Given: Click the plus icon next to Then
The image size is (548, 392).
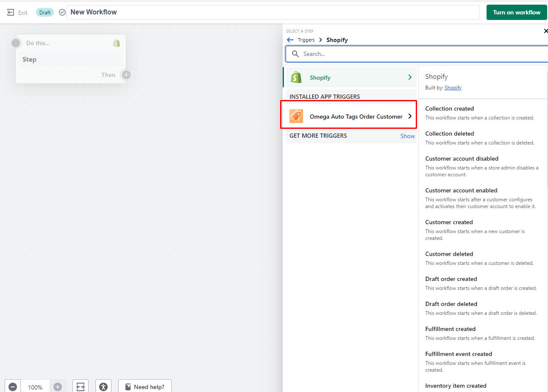Looking at the screenshot, I should click(x=126, y=75).
